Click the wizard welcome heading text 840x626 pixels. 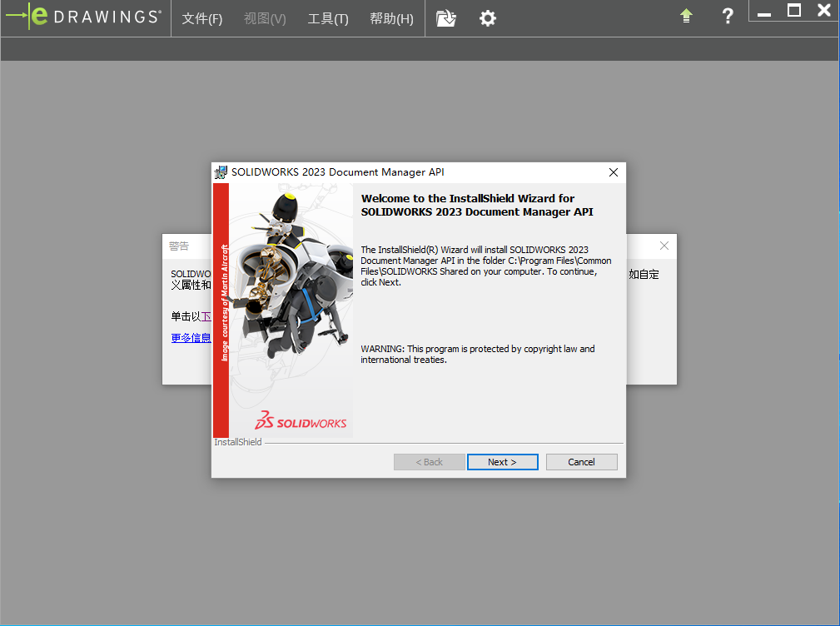coord(477,205)
